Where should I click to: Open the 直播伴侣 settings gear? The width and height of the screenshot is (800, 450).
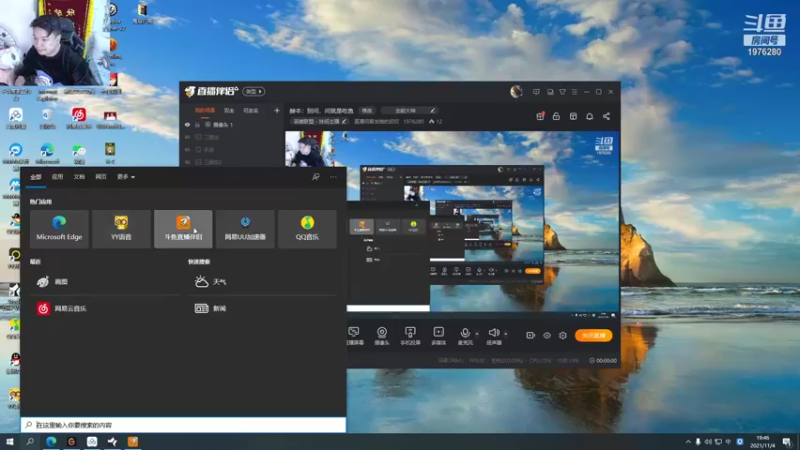click(x=563, y=336)
